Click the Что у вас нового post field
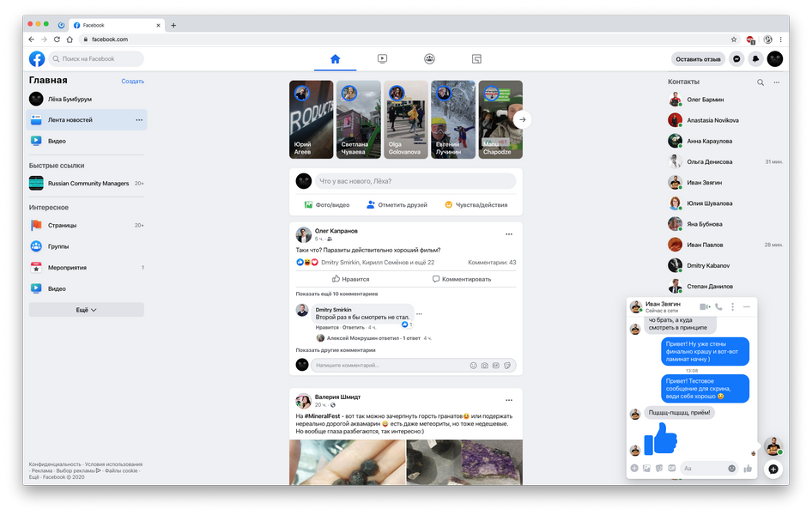Screen dimensions: 812x515 [x=415, y=181]
